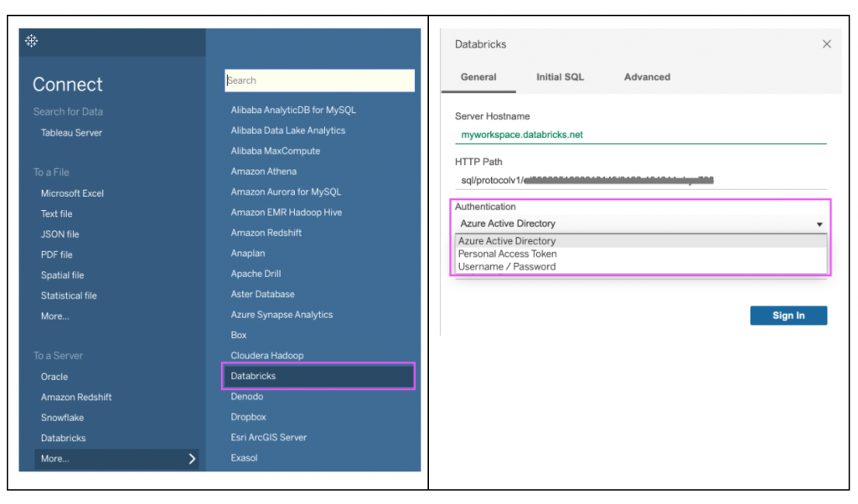858x504 pixels.
Task: Connect to Tableau Server
Action: pyautogui.click(x=71, y=132)
